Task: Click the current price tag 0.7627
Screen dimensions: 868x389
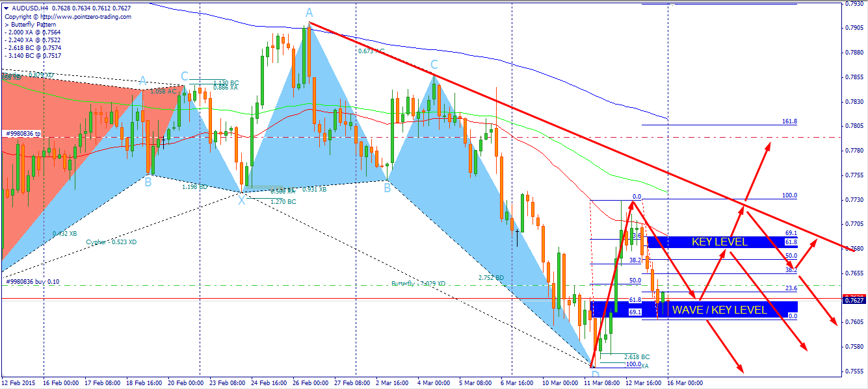Action: click(854, 300)
